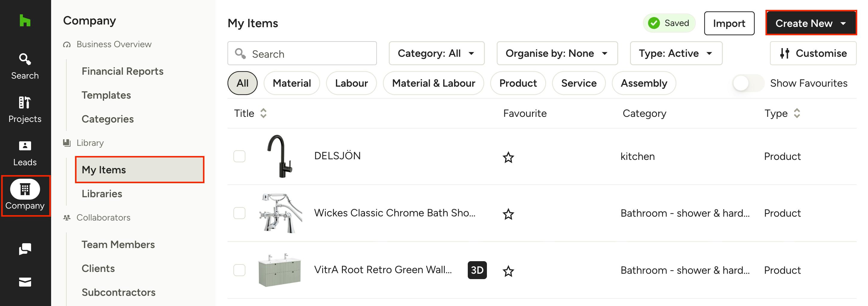Select the Assembly filter tab
This screenshot has height=306, width=868.
pyautogui.click(x=644, y=83)
